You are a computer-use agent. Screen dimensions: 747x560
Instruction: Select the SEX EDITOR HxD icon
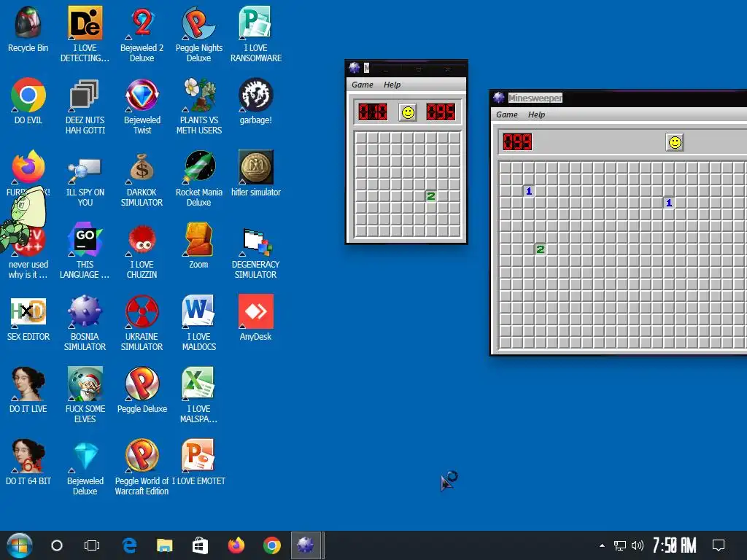tap(28, 312)
